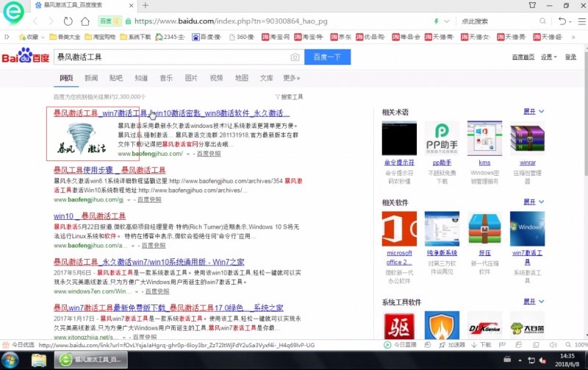Screen dimensions: 588x370
Task: Click the magnifier in the browser search box
Action: (542, 21)
